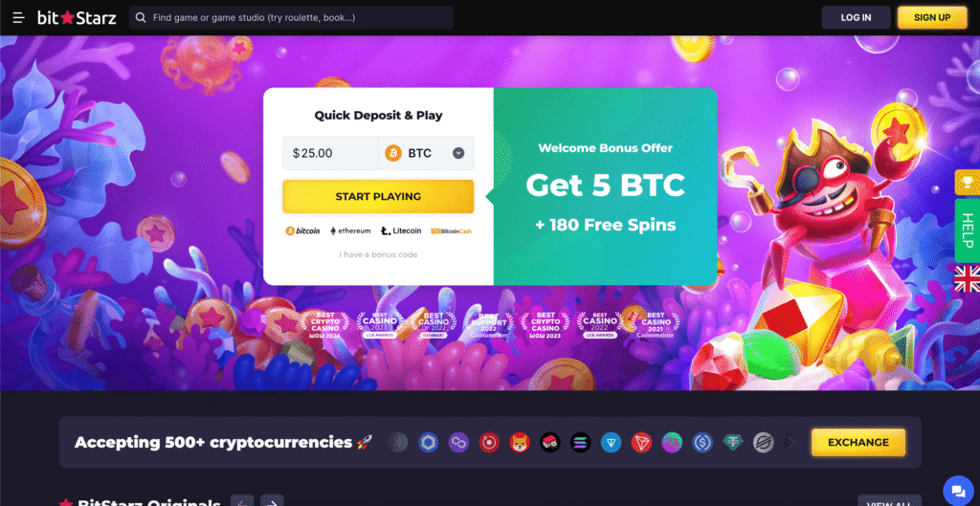Click the game search field

coord(291,17)
